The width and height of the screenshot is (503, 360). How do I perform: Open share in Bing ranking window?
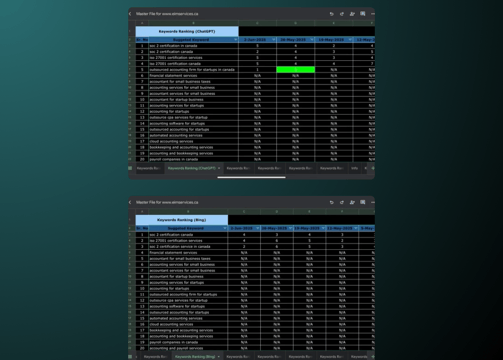352,202
